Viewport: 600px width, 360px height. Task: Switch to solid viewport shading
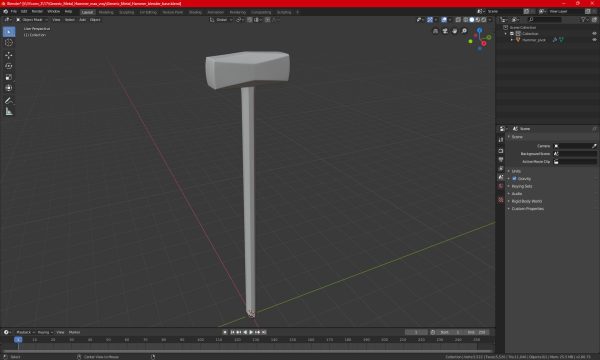click(x=472, y=20)
